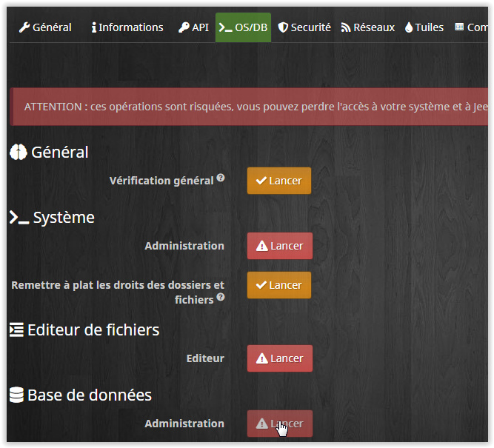The height and width of the screenshot is (448, 494).
Task: Go to the Securité tab
Action: 304,27
